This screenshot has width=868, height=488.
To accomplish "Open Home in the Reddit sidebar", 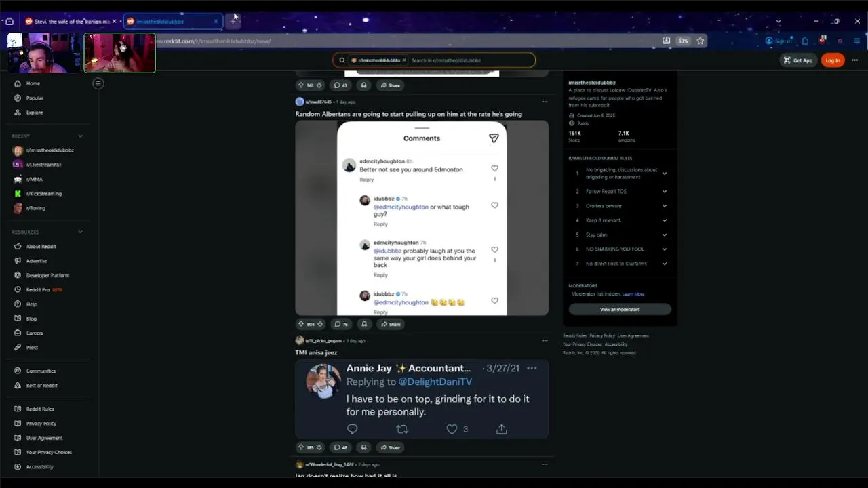I will pyautogui.click(x=33, y=83).
